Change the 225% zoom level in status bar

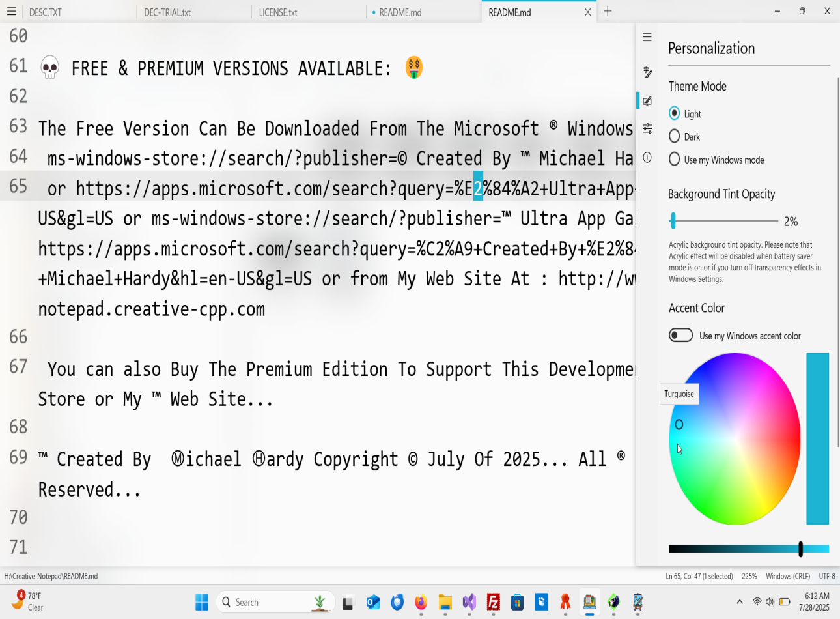pos(749,576)
